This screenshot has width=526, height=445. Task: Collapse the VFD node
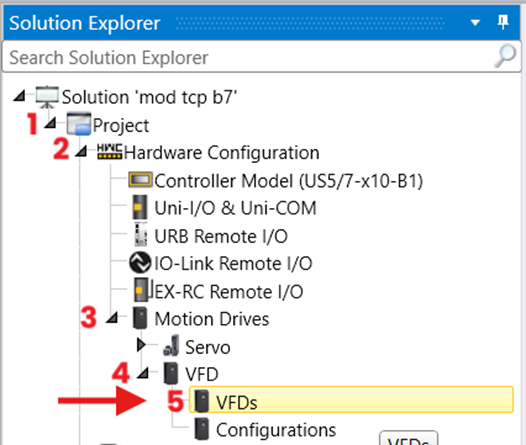[x=143, y=373]
